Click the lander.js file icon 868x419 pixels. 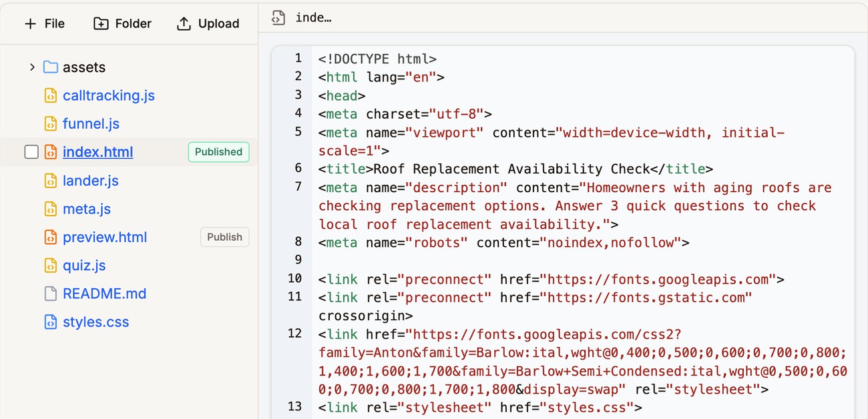pos(51,181)
